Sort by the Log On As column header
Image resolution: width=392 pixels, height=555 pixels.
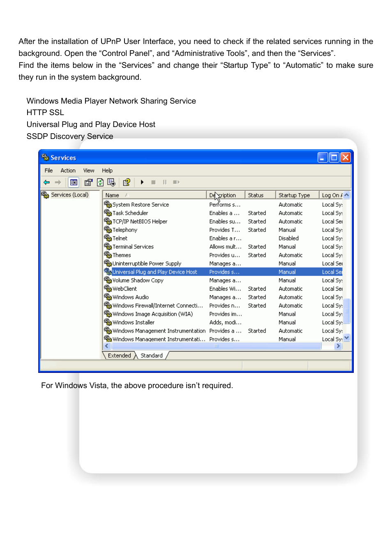(x=331, y=195)
